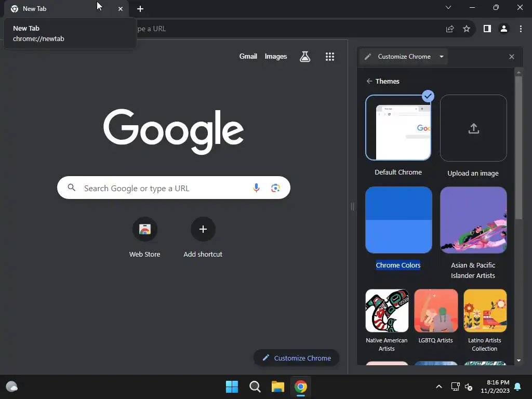532x399 pixels.
Task: Open the Search Labs flask icon
Action: coord(305,57)
